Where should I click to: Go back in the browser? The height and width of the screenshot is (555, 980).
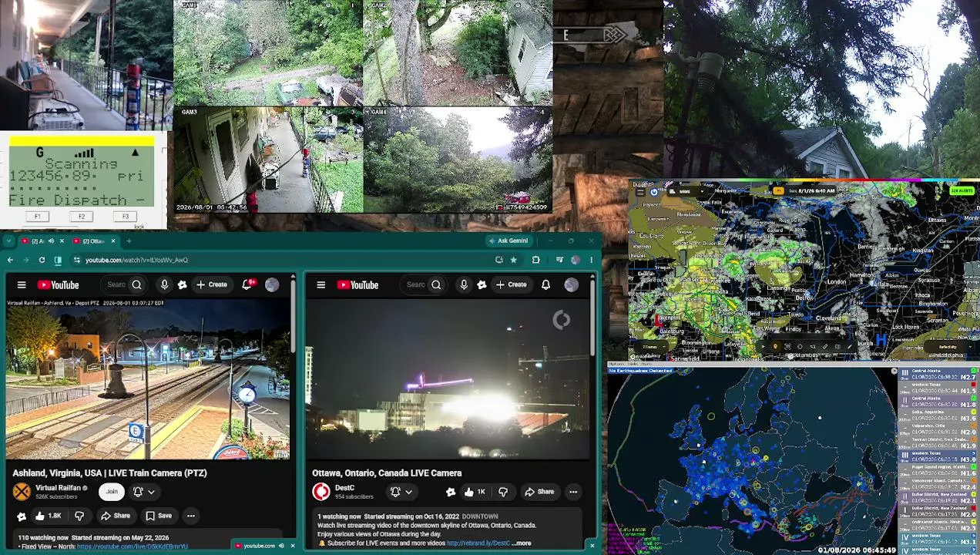(10, 260)
